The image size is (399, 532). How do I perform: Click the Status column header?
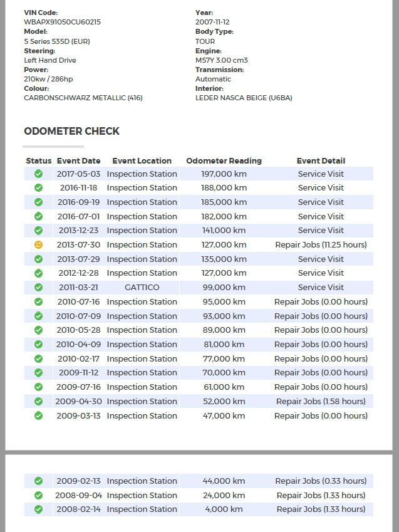[39, 161]
